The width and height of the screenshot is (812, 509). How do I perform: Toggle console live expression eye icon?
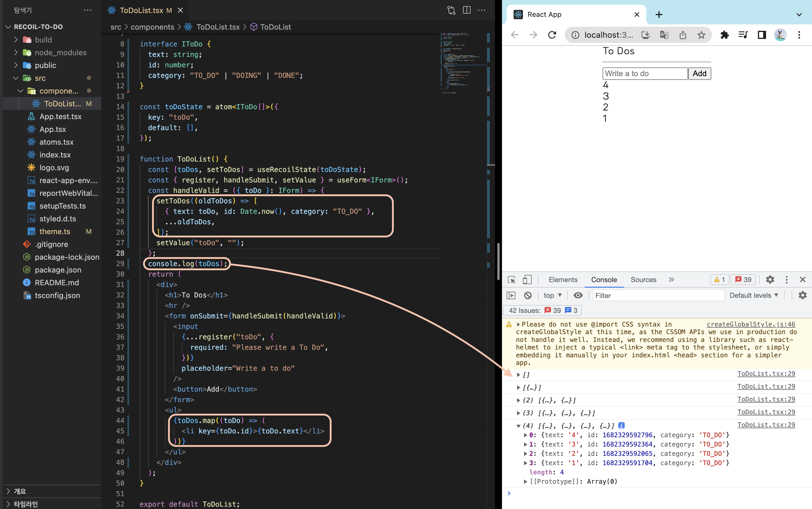[578, 295]
